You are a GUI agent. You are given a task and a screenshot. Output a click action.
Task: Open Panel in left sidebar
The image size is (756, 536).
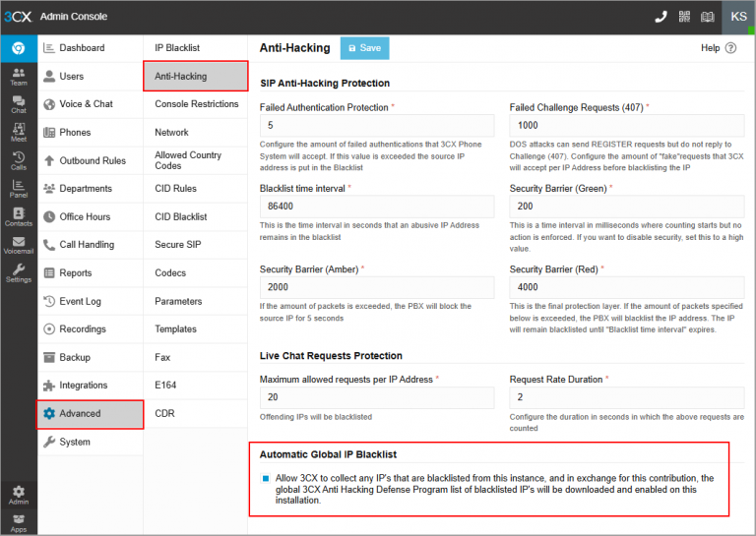pos(19,189)
